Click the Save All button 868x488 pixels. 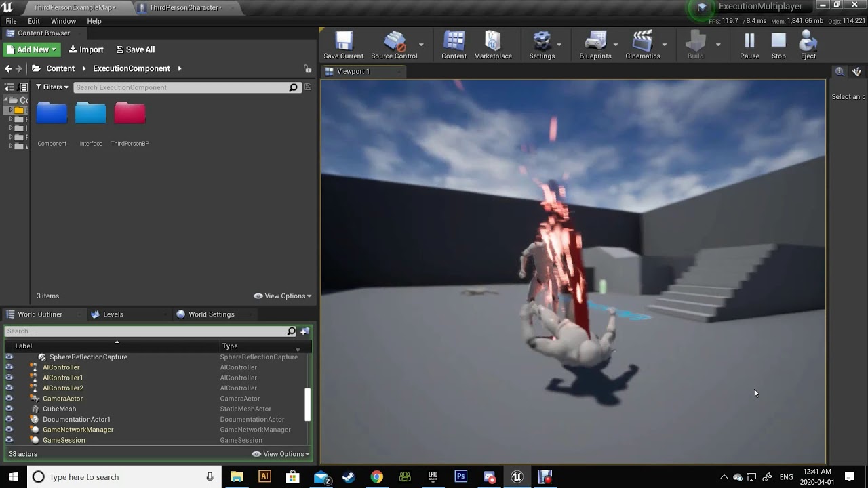pyautogui.click(x=136, y=49)
